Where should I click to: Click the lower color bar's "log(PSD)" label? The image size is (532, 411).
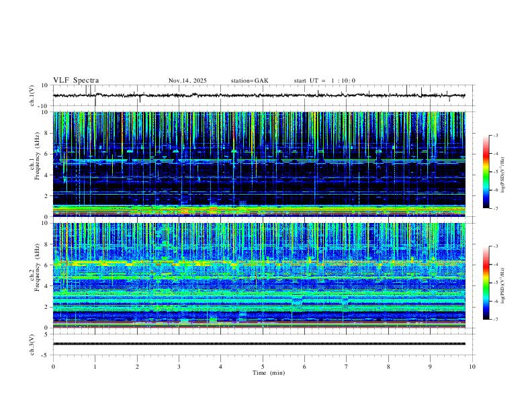[503, 285]
